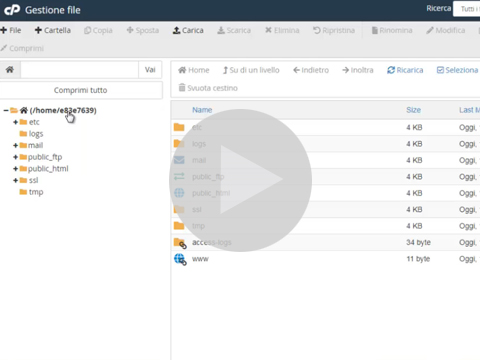This screenshot has width=480, height=360.
Task: Open the search scope dropdown Tutti
Action: [x=467, y=9]
